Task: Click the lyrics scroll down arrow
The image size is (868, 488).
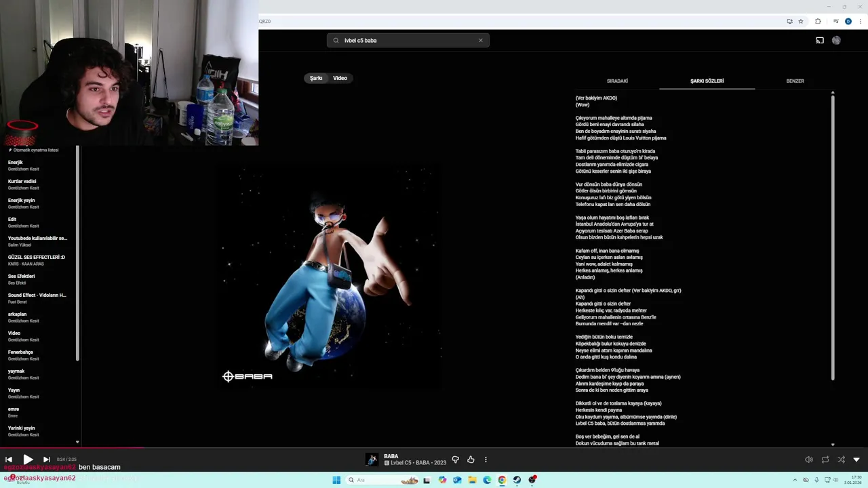Action: coord(833,445)
